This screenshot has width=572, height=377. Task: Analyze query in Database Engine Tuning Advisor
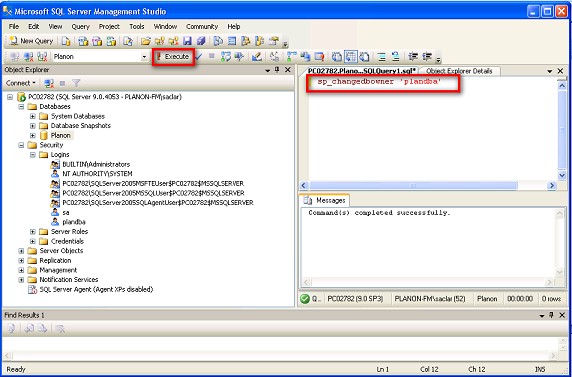(x=239, y=57)
